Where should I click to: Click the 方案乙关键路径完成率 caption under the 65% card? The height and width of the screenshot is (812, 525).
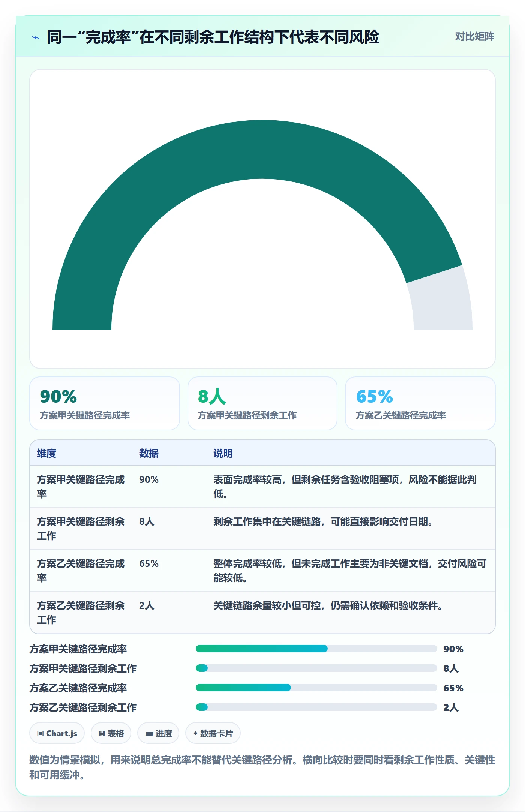tap(401, 415)
